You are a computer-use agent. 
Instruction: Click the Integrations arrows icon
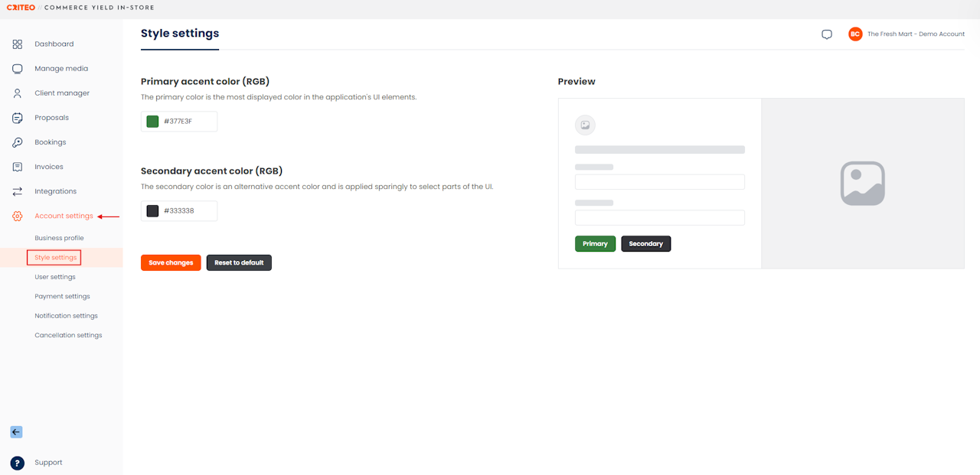click(18, 191)
